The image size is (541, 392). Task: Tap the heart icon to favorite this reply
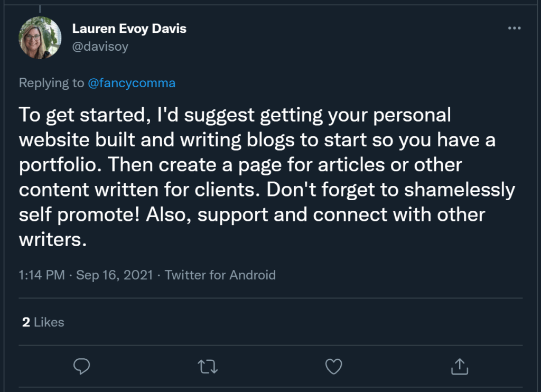click(x=333, y=366)
